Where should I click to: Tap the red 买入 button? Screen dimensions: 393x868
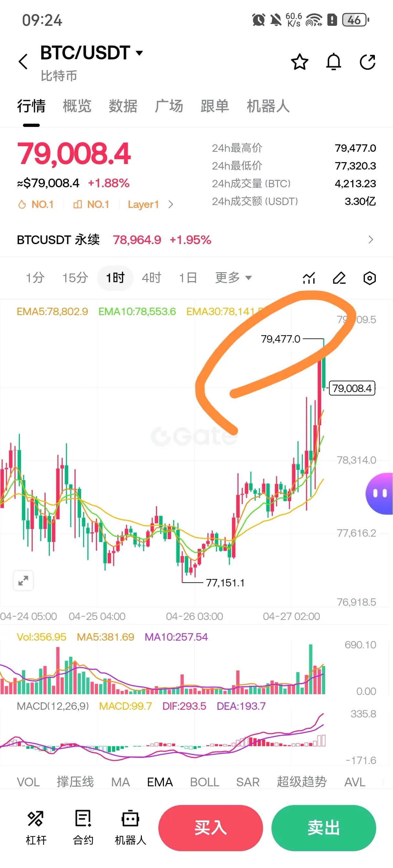pos(210,828)
